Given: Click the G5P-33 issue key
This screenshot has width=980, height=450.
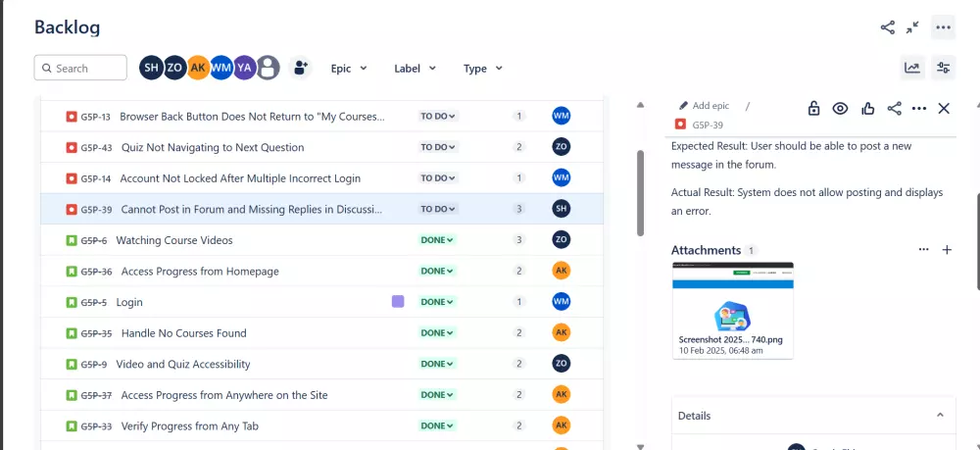Looking at the screenshot, I should tap(96, 426).
